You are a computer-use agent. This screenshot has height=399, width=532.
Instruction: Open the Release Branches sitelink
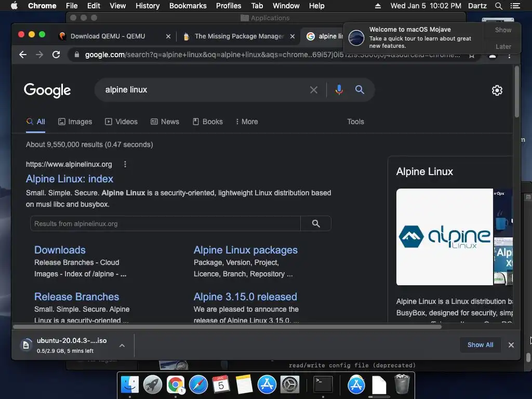[77, 297]
